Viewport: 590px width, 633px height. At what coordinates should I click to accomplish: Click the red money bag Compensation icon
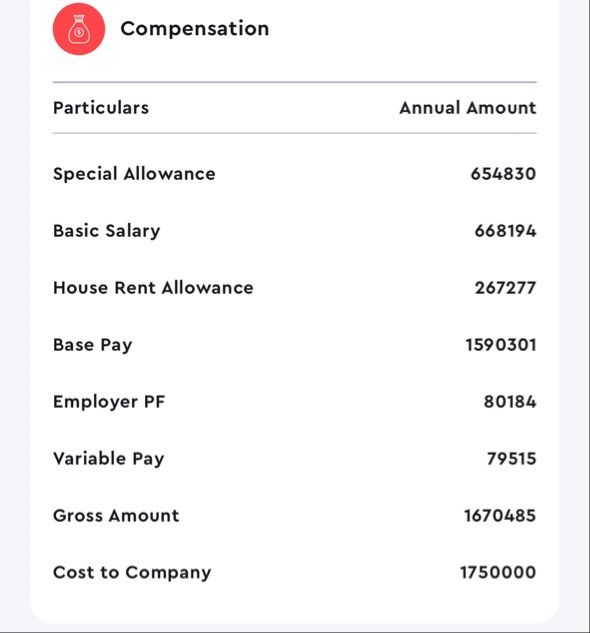[79, 29]
